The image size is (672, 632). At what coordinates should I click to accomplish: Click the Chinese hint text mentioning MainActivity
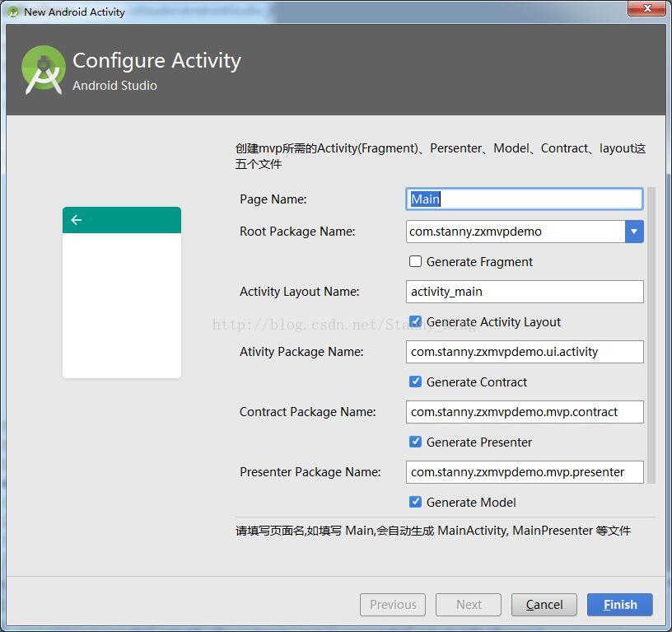(x=433, y=531)
